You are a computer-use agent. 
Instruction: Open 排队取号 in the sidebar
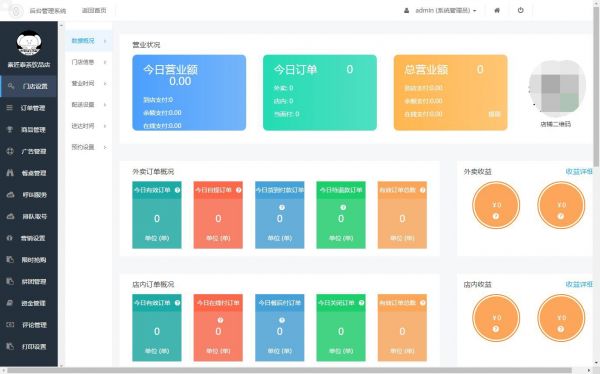29,216
